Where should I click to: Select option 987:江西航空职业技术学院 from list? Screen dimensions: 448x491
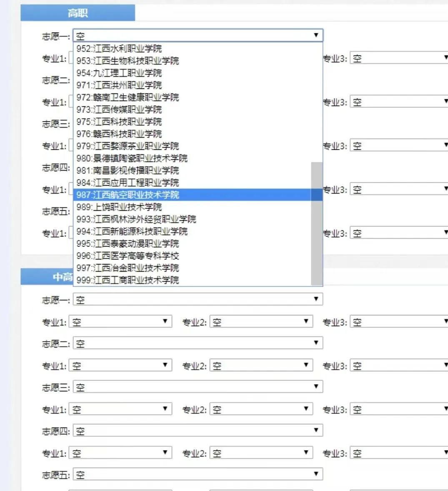coord(125,195)
